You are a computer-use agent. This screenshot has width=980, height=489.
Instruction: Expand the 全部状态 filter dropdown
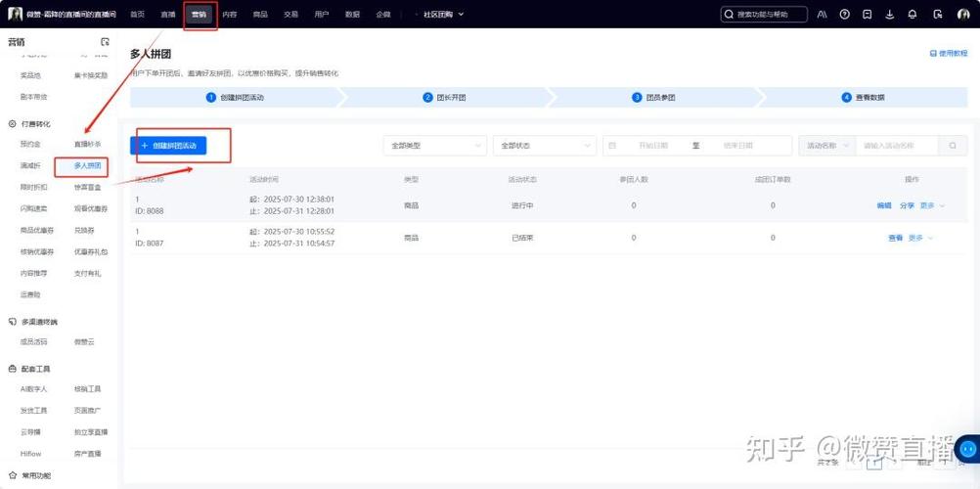click(545, 146)
